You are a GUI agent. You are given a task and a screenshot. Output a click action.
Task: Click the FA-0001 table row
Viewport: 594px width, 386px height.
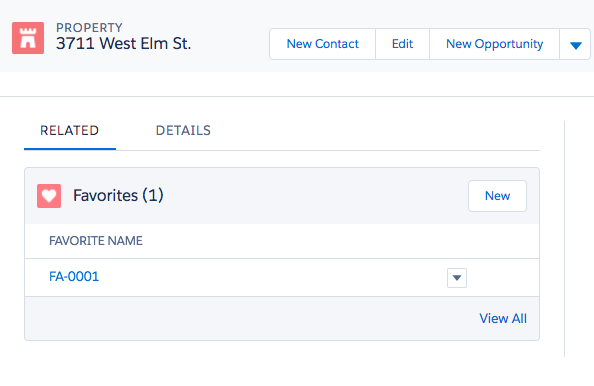click(x=282, y=278)
